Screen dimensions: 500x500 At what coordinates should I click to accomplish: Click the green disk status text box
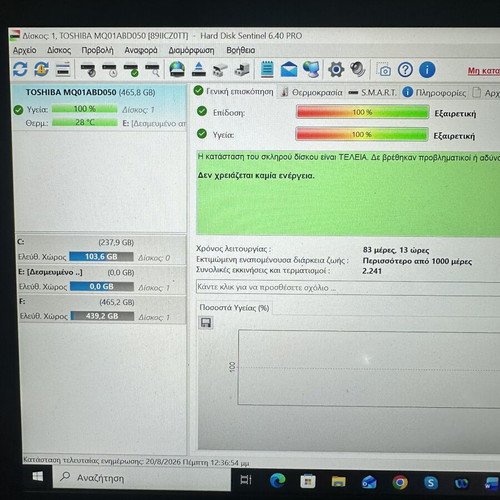click(348, 193)
